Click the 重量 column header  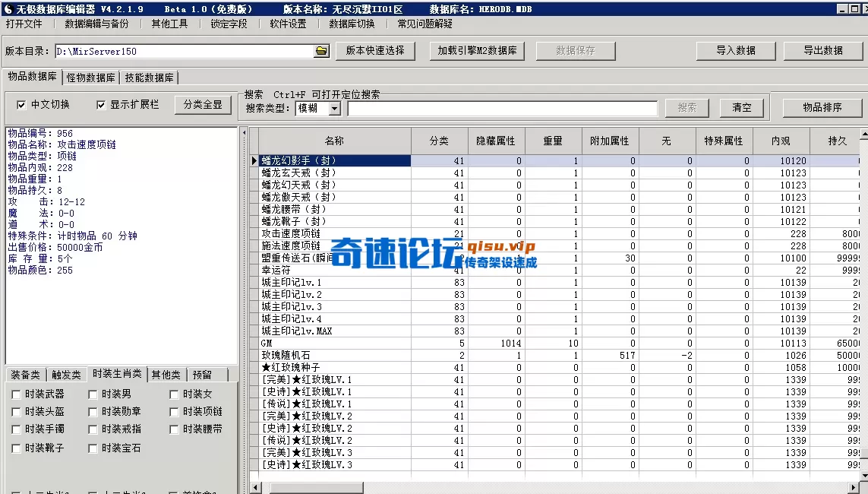point(553,141)
